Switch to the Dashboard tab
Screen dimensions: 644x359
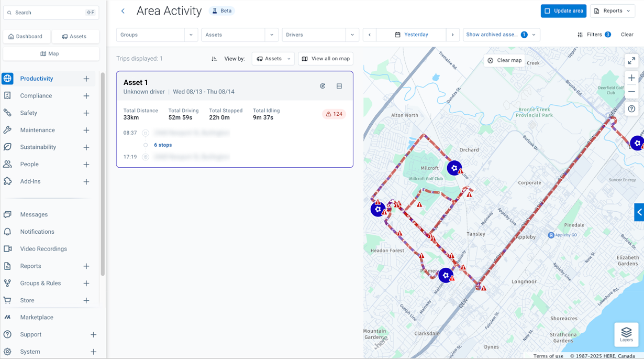pyautogui.click(x=26, y=36)
